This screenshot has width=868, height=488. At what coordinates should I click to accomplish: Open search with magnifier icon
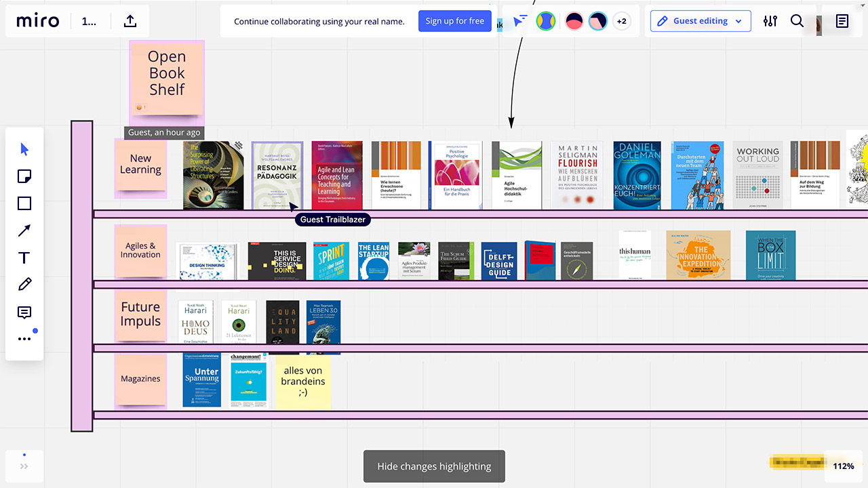[797, 21]
